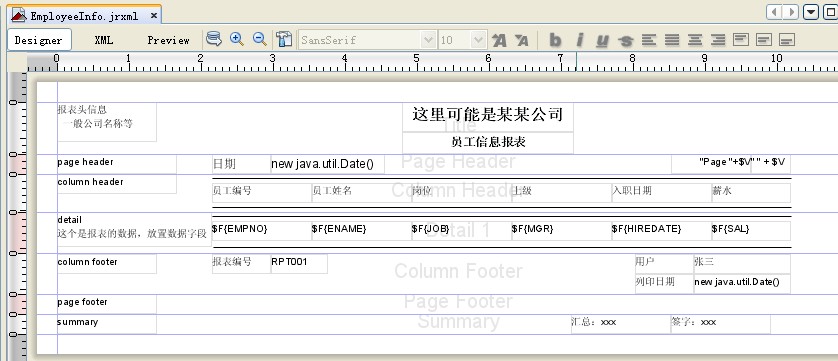Screen dimensions: 838x361
Task: Align text to center in the toolbar
Action: click(x=695, y=40)
